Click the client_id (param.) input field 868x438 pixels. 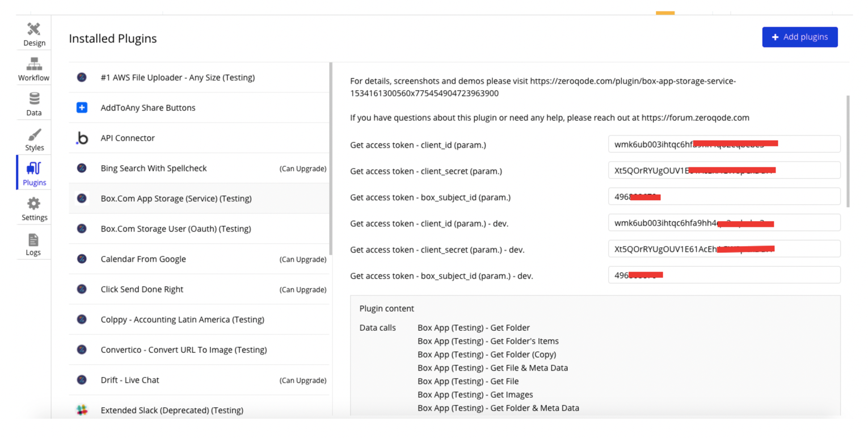pyautogui.click(x=724, y=144)
